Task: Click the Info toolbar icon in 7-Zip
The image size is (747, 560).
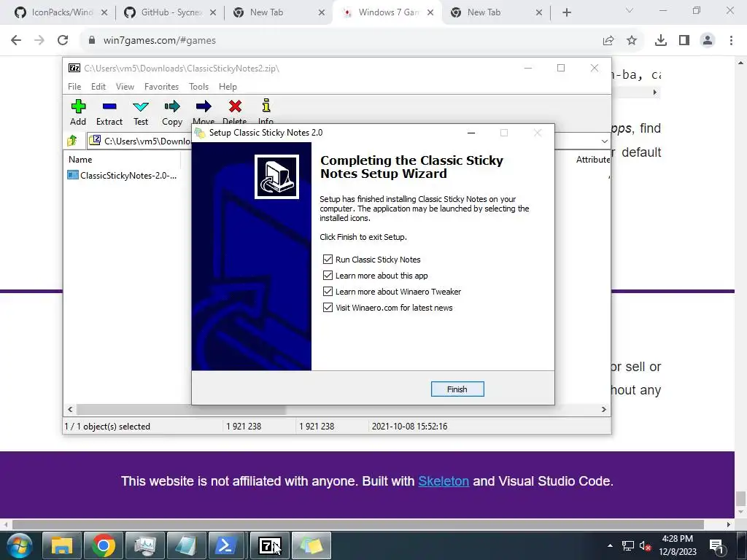Action: pyautogui.click(x=266, y=106)
